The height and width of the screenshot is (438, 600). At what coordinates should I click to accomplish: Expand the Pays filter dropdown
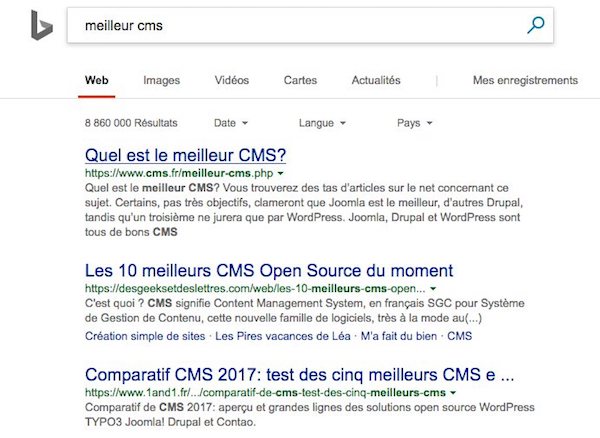[414, 123]
